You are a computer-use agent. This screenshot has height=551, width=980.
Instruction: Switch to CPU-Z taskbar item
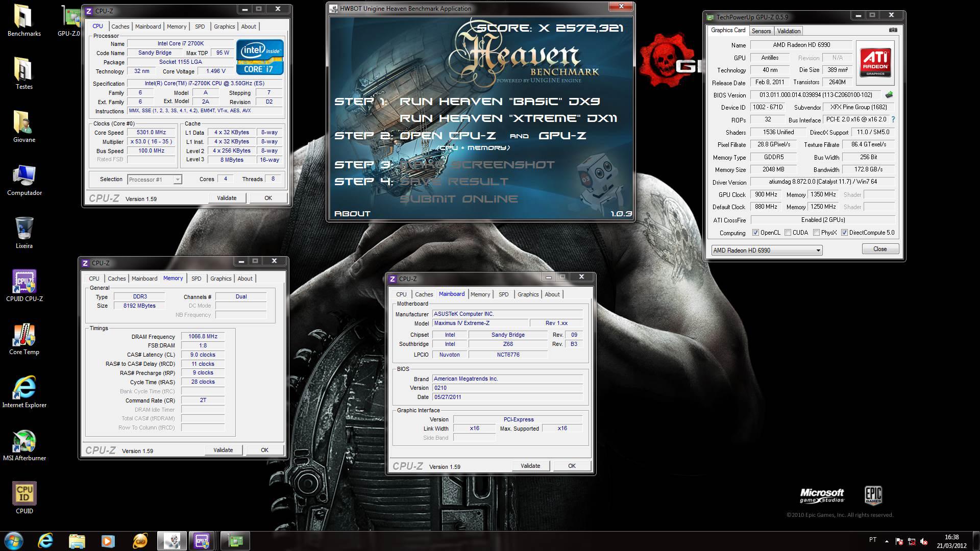tap(202, 541)
